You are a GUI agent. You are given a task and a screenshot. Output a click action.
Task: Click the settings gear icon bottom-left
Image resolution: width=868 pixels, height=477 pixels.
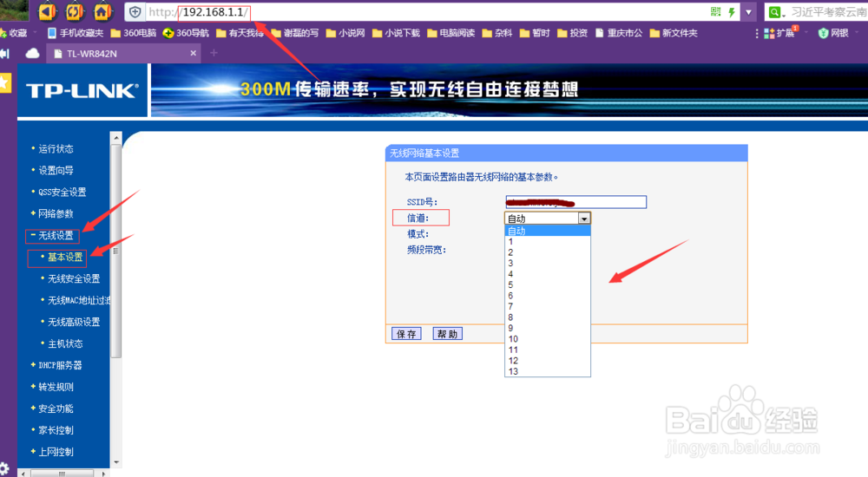tap(4, 468)
